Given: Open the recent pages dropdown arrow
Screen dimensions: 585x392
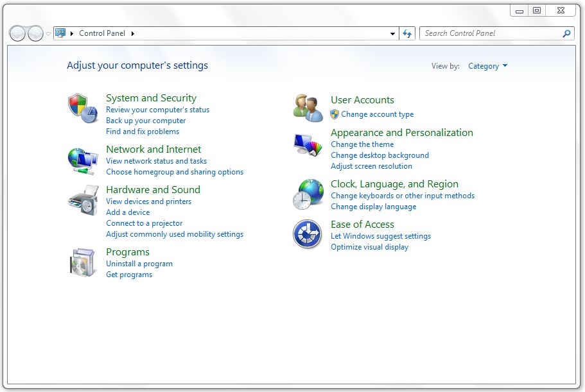Looking at the screenshot, I should coord(49,34).
